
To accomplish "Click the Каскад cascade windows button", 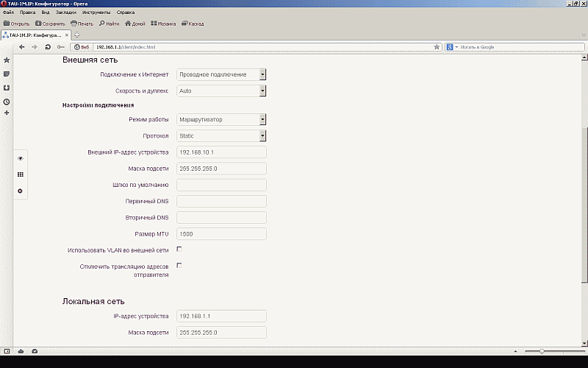I will 193,24.
